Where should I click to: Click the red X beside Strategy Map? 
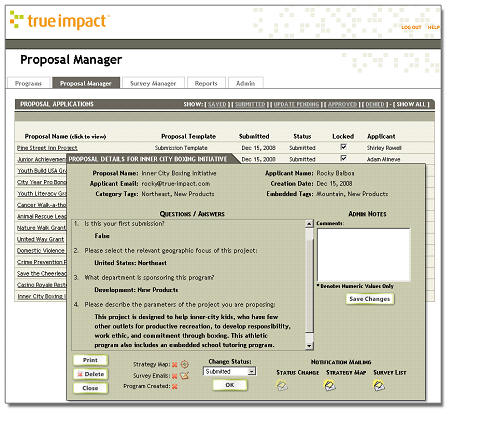(x=174, y=365)
